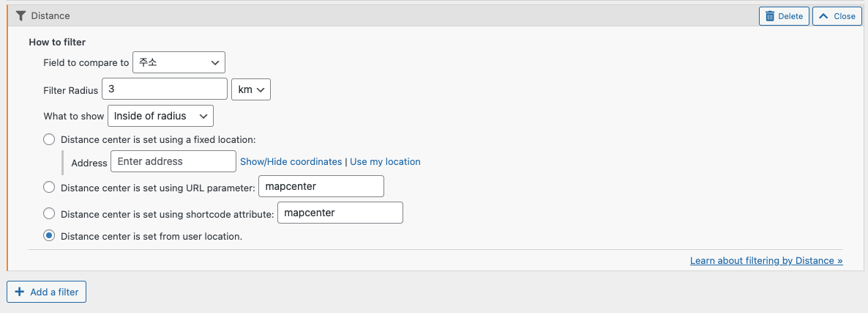Click the funnel filter icon beside Distance
868x313 pixels.
[21, 16]
